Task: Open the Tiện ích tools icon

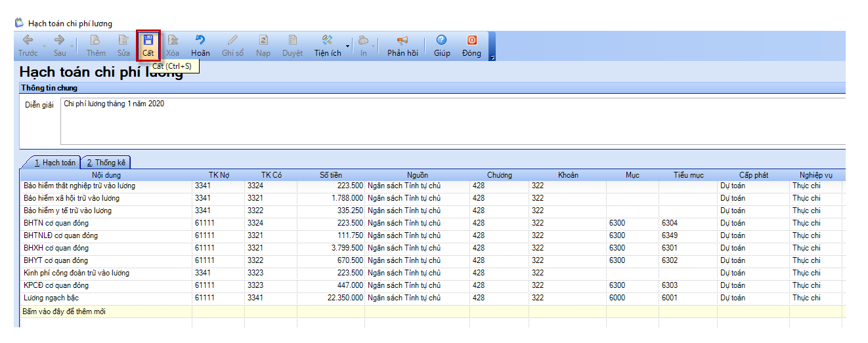Action: (328, 40)
